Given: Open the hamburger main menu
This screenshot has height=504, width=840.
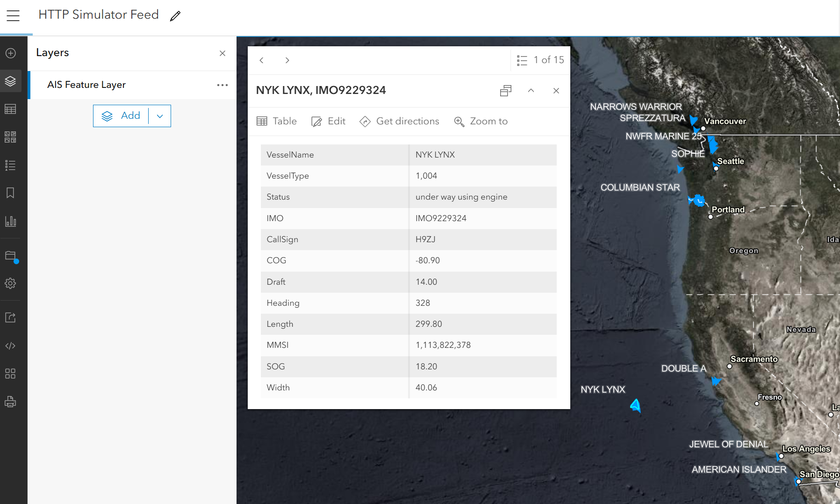Looking at the screenshot, I should 13,15.
